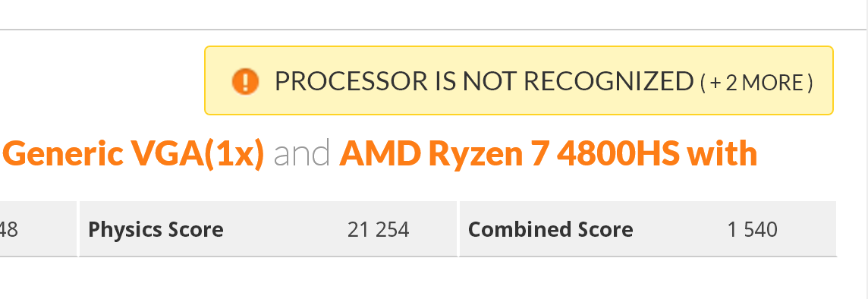Click the word MORE in the banner
This screenshot has width=868, height=299.
(x=773, y=83)
